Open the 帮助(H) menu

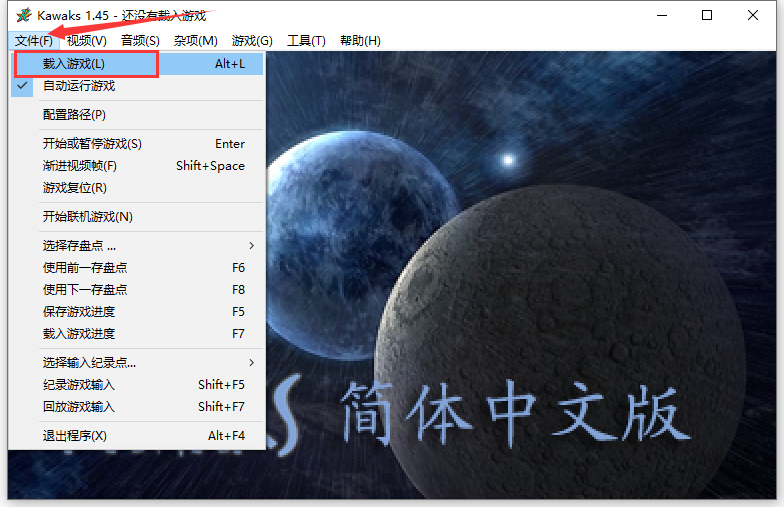(360, 40)
